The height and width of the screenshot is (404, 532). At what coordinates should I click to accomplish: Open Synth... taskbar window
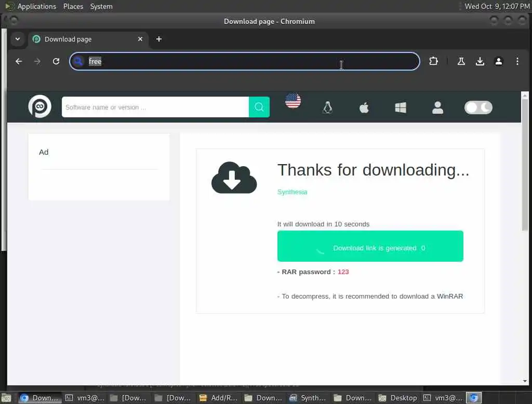tap(308, 398)
